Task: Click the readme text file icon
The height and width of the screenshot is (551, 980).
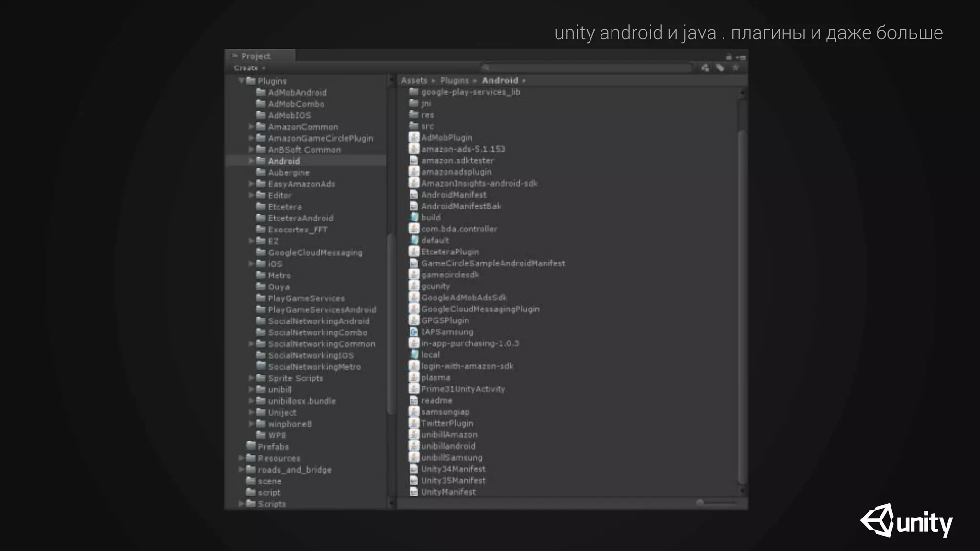Action: coord(414,400)
